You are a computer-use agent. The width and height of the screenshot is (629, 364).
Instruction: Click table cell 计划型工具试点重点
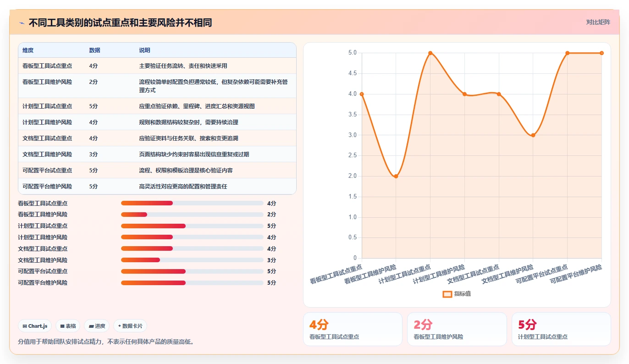pyautogui.click(x=47, y=106)
